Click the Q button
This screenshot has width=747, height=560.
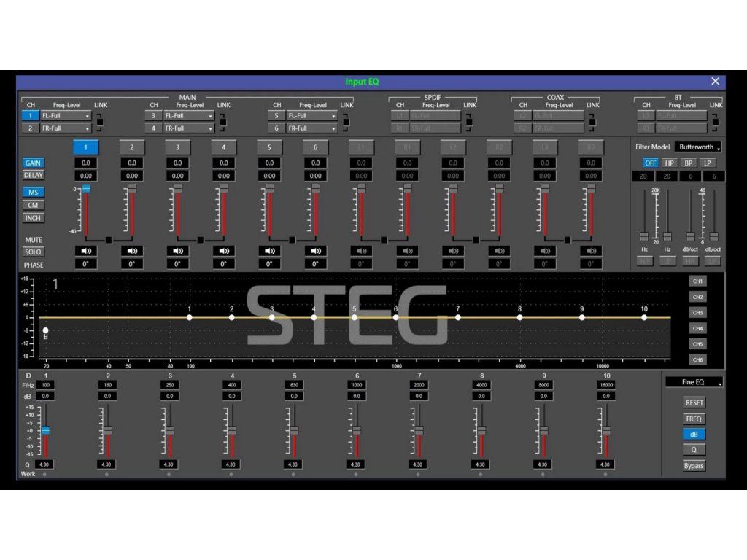click(x=694, y=449)
